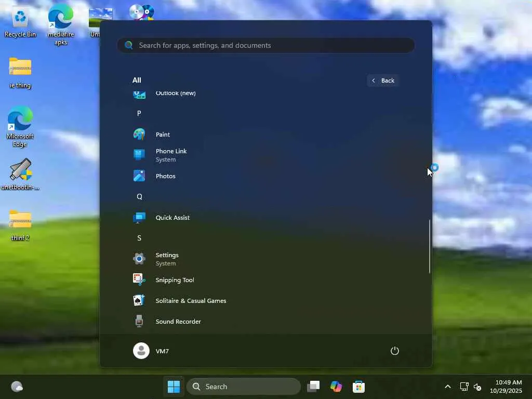Click the All heading in Start menu
Image resolution: width=532 pixels, height=399 pixels.
(137, 81)
